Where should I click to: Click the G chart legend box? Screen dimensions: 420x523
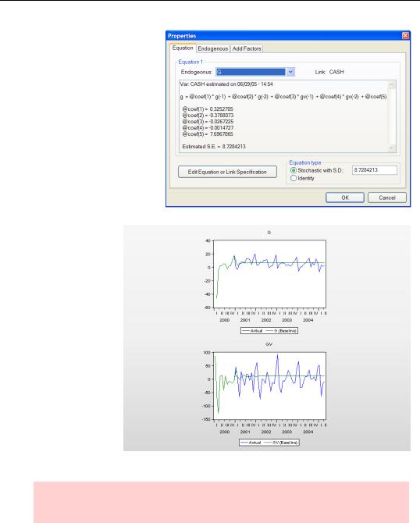[269, 330]
